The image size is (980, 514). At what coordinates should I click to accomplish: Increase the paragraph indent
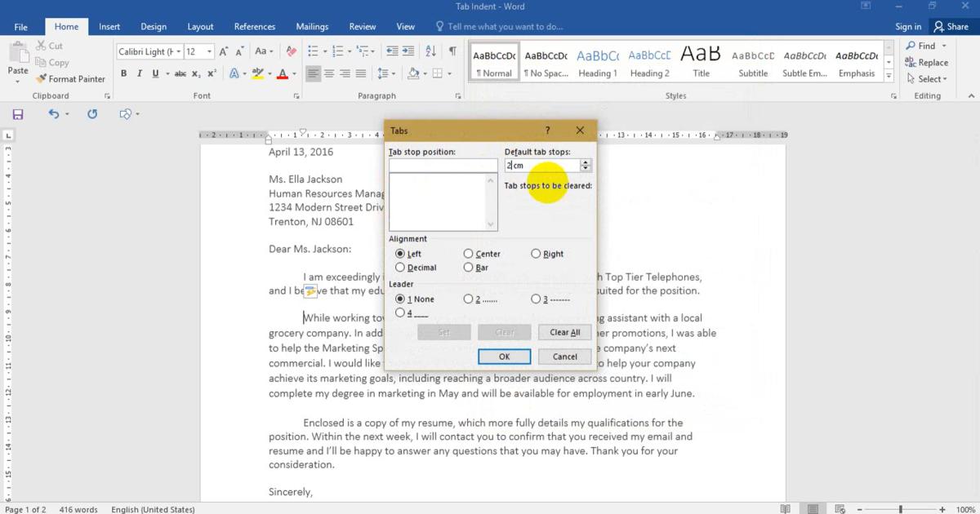(408, 51)
